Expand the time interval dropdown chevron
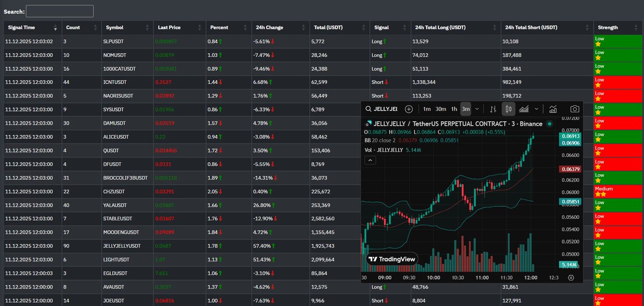This screenshot has width=644, height=306. pyautogui.click(x=477, y=109)
